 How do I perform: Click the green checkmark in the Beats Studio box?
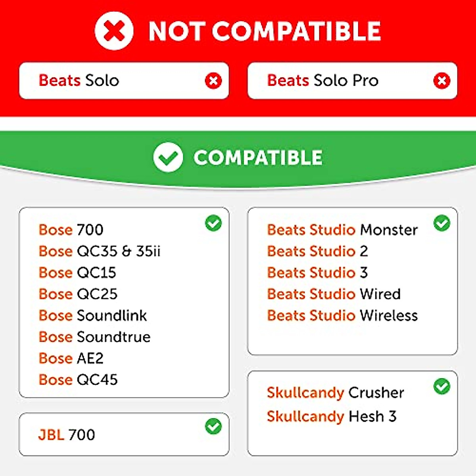441,223
